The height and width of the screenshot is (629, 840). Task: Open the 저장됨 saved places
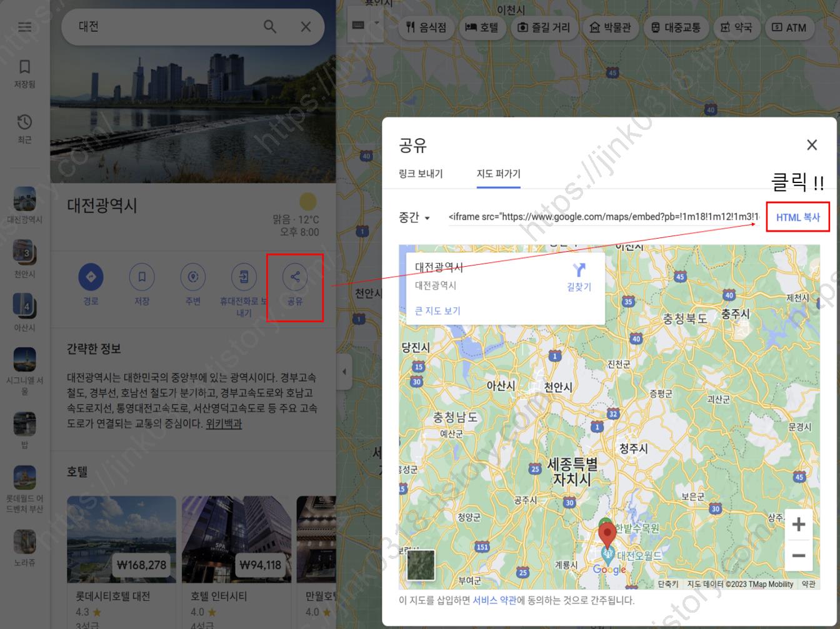pos(24,74)
